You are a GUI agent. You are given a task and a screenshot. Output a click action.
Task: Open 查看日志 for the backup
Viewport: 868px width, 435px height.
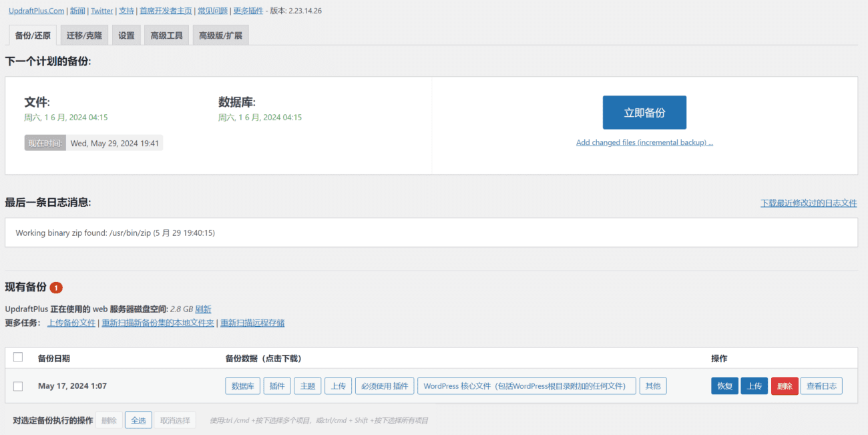(x=821, y=386)
